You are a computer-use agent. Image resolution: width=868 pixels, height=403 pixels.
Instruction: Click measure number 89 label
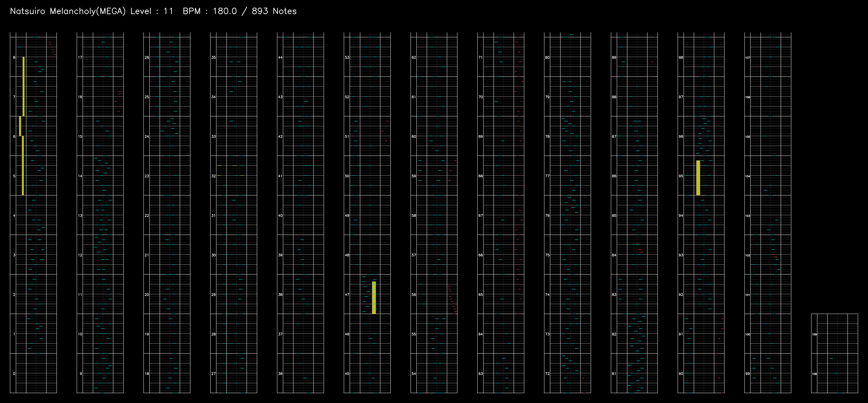coord(614,57)
